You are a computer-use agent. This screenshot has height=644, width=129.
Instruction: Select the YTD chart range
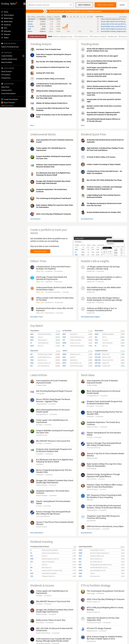coord(78,17)
